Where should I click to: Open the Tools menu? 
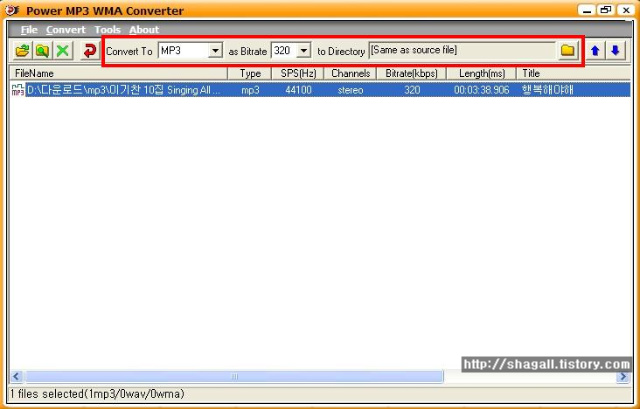click(107, 30)
